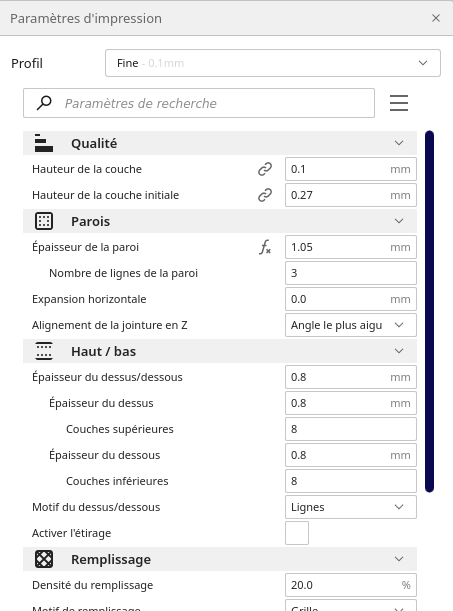Click link icon beside Hauteur de la couche initiale
Image resolution: width=453 pixels, height=611 pixels.
(265, 195)
